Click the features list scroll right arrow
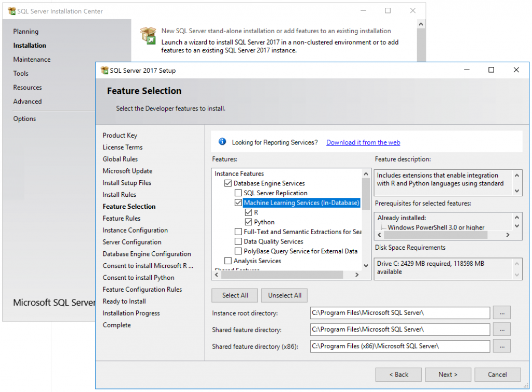Image resolution: width=532 pixels, height=392 pixels. pyautogui.click(x=357, y=275)
